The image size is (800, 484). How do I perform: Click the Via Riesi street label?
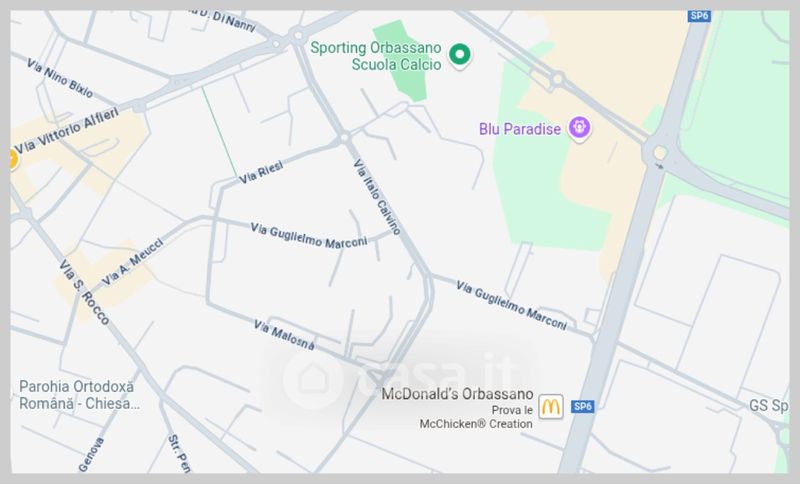261,172
